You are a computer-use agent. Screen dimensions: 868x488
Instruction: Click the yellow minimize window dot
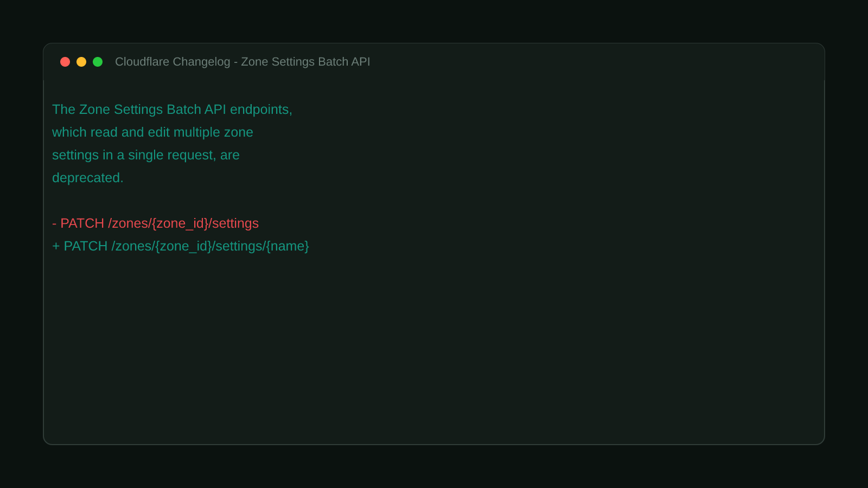click(x=81, y=62)
